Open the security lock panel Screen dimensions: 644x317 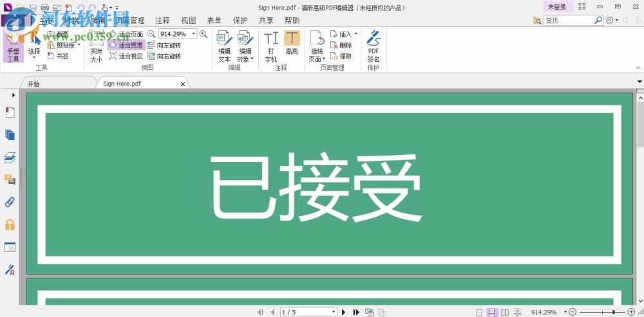pyautogui.click(x=10, y=224)
